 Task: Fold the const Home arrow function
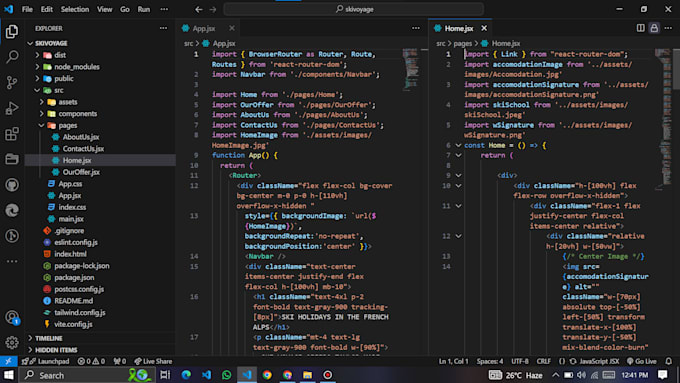tap(458, 145)
